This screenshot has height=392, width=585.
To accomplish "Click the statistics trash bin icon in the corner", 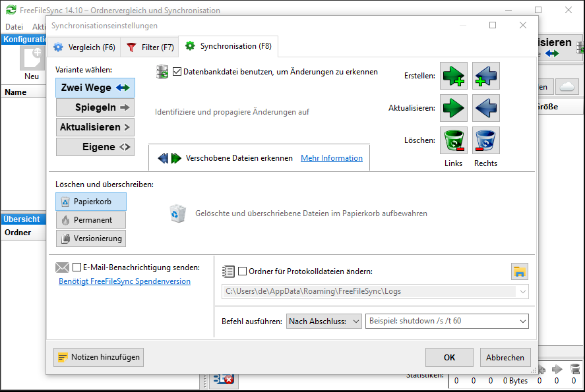I will coord(575,369).
